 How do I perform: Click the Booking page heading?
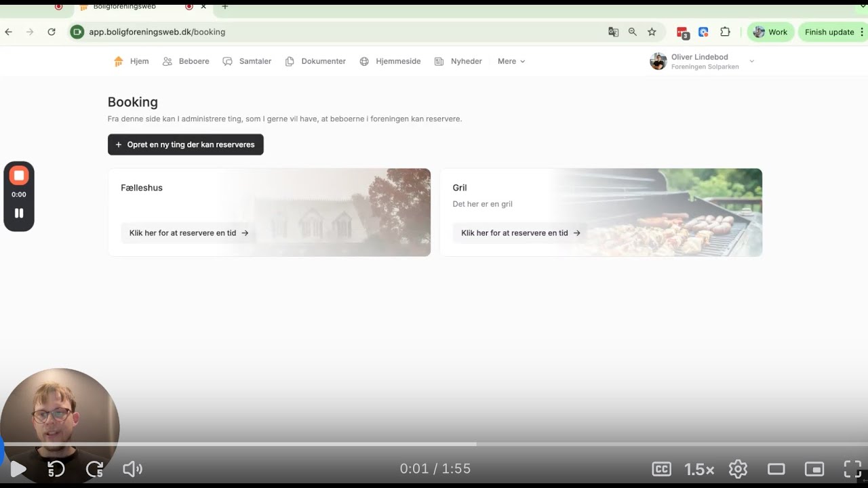tap(133, 102)
